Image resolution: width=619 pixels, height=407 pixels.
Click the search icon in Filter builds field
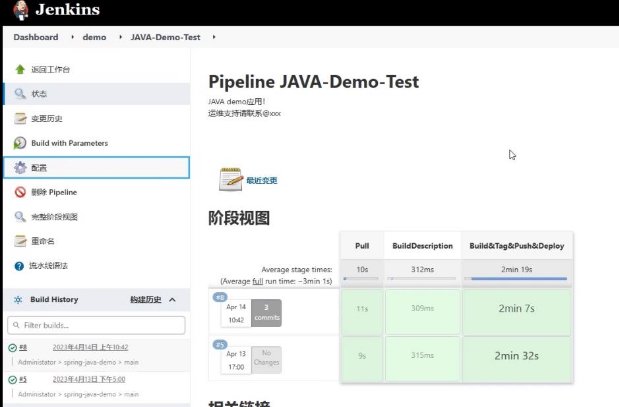(16, 325)
